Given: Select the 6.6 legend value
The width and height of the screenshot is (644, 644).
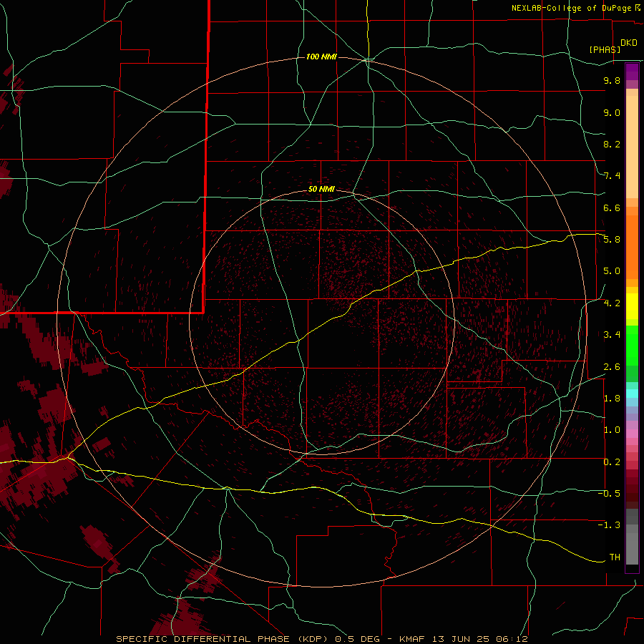Looking at the screenshot, I should [612, 208].
